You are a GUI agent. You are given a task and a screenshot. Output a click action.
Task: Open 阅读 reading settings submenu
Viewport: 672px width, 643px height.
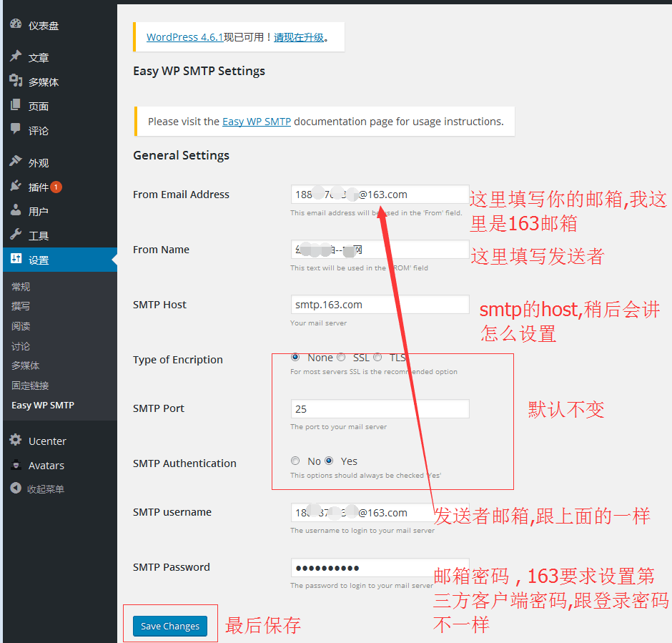coord(21,326)
